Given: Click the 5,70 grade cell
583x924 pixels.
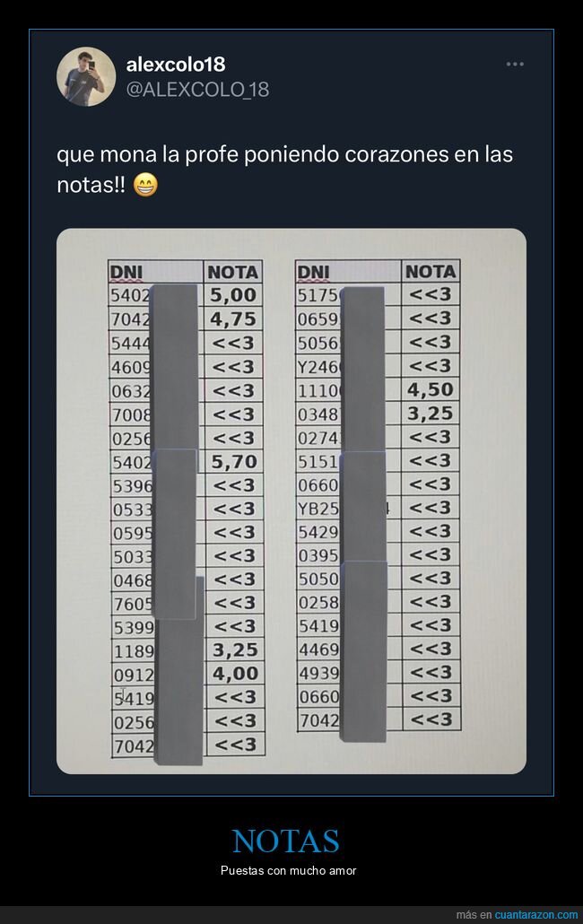Looking at the screenshot, I should click(x=234, y=462).
